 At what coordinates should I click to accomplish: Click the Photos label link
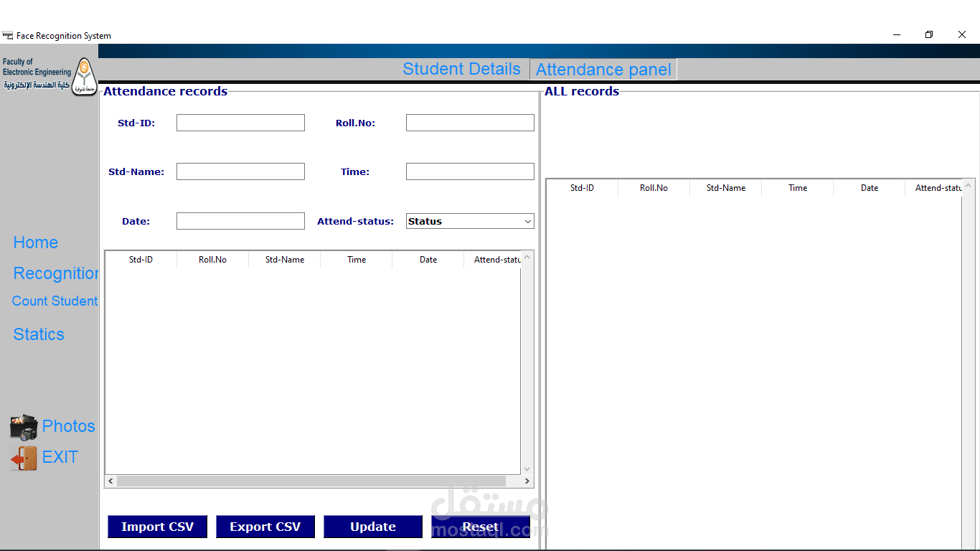(x=68, y=426)
